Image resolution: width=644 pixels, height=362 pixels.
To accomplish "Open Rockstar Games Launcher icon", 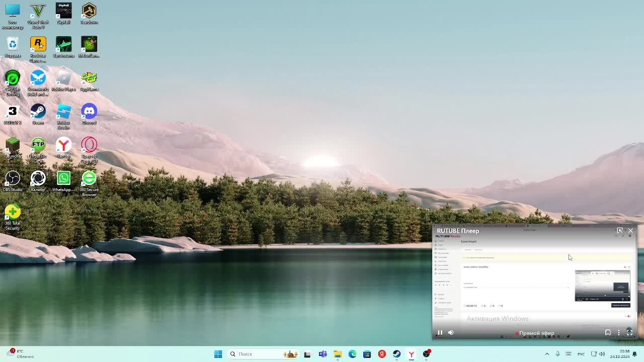I will [x=38, y=50].
